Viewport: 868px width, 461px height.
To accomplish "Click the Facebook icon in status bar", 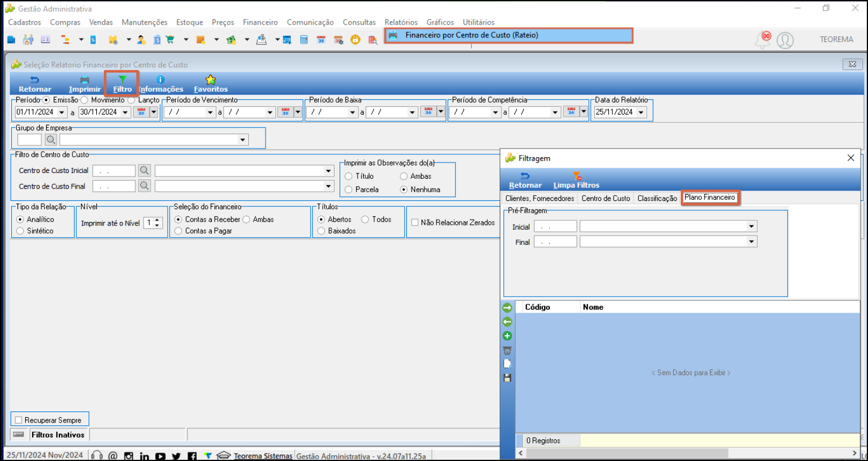I will 191,456.
